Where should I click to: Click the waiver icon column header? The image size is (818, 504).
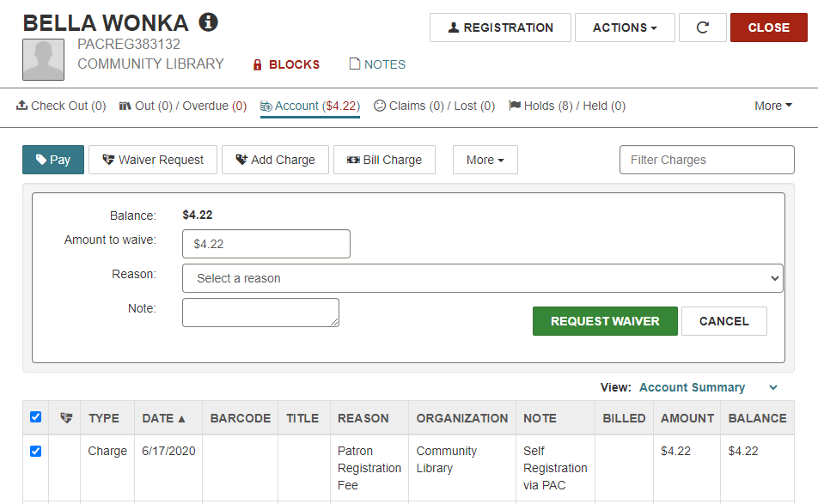coord(65,418)
